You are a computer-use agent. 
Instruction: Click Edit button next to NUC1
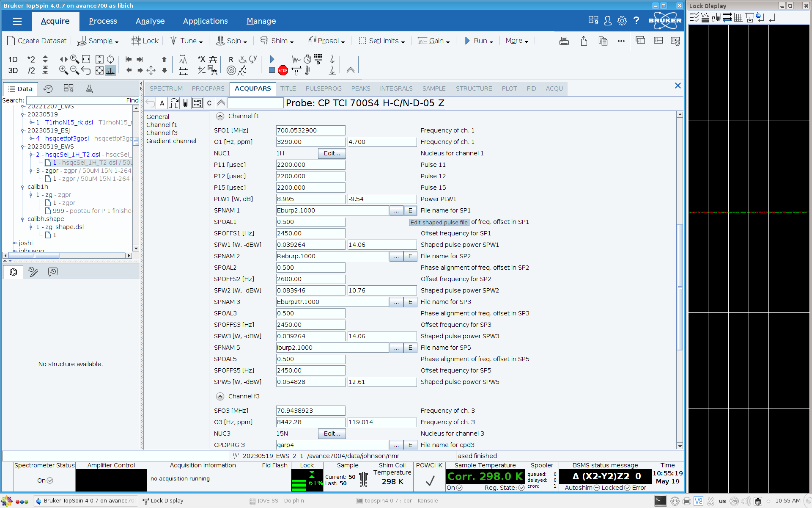pyautogui.click(x=332, y=153)
